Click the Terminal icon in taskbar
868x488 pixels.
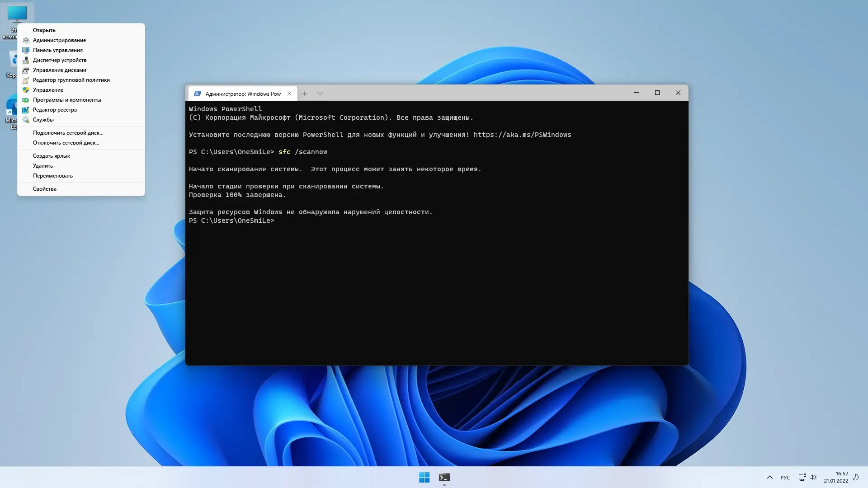click(x=444, y=477)
